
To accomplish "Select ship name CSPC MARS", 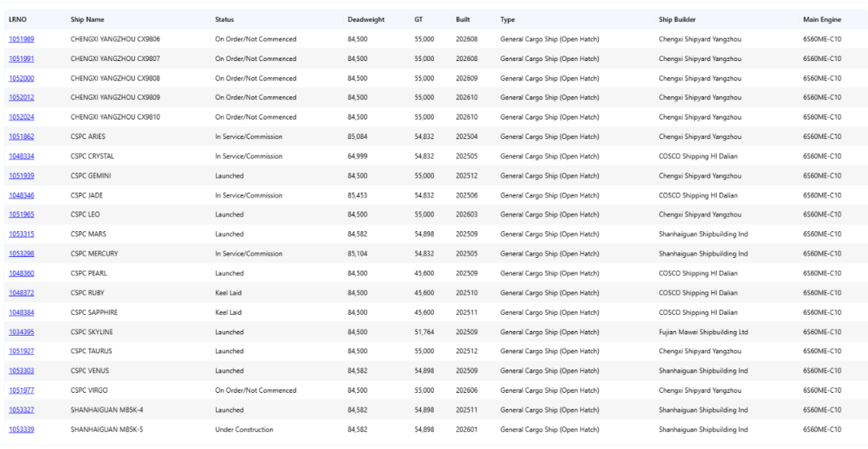I will pyautogui.click(x=88, y=235).
